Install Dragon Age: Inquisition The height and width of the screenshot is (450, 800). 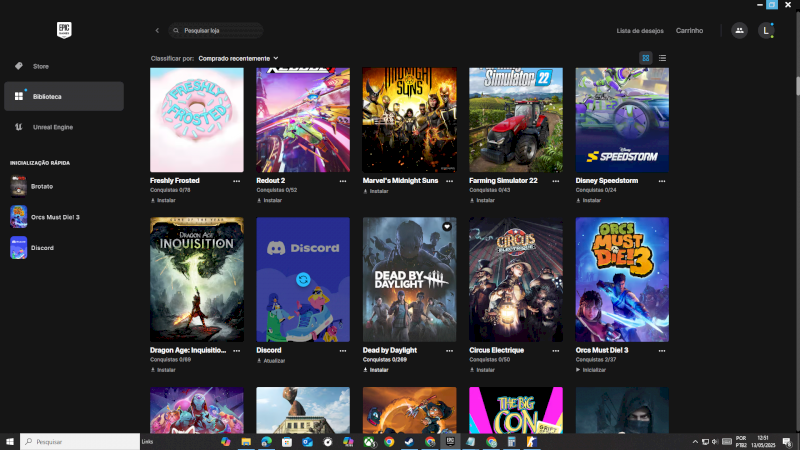[163, 370]
